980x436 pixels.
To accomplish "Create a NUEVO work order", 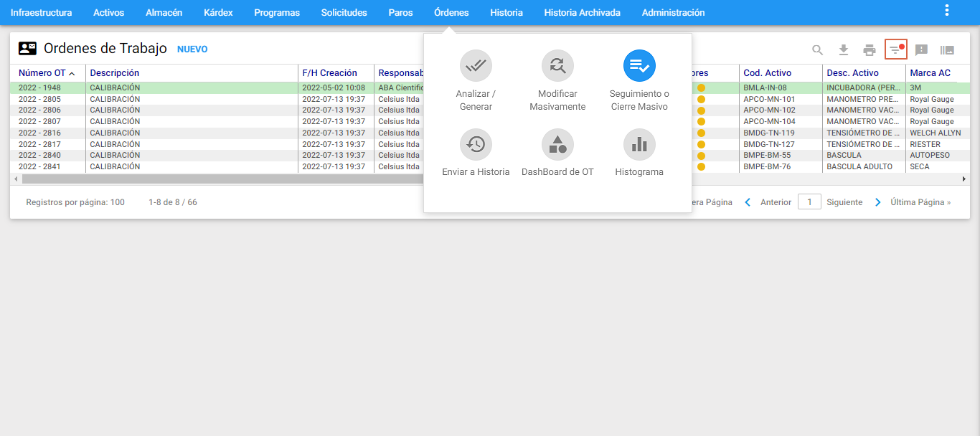I will (x=192, y=49).
